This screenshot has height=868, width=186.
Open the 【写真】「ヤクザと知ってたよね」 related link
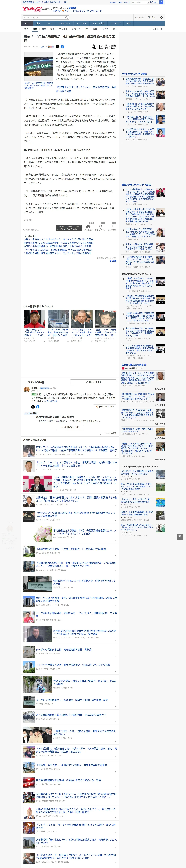pyautogui.click(x=86, y=89)
